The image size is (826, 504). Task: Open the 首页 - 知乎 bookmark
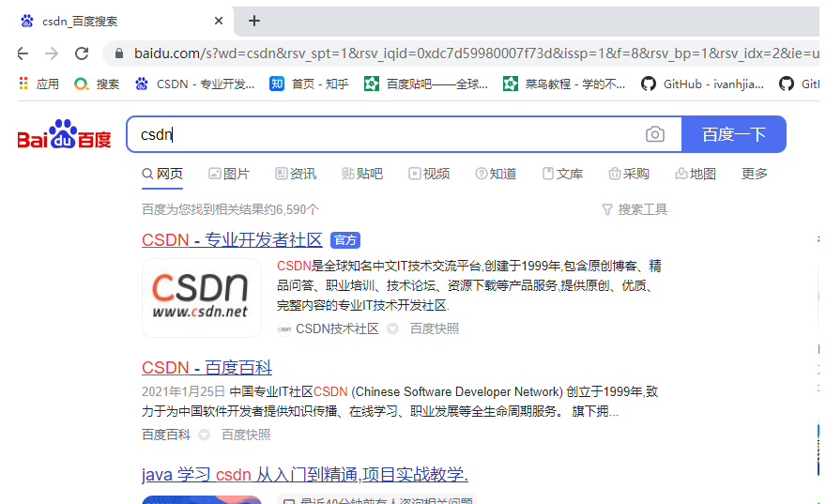pyautogui.click(x=309, y=84)
